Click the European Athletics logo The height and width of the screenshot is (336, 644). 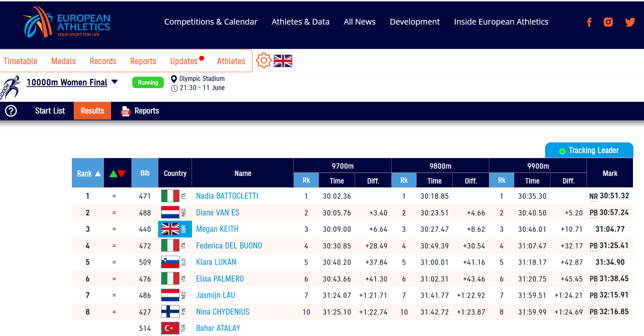[67, 22]
